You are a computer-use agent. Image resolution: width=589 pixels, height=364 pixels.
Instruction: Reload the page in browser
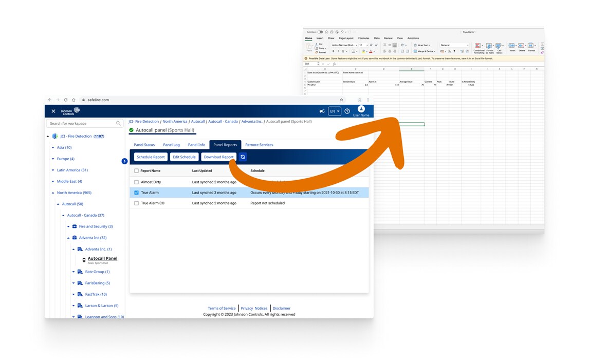click(x=66, y=100)
